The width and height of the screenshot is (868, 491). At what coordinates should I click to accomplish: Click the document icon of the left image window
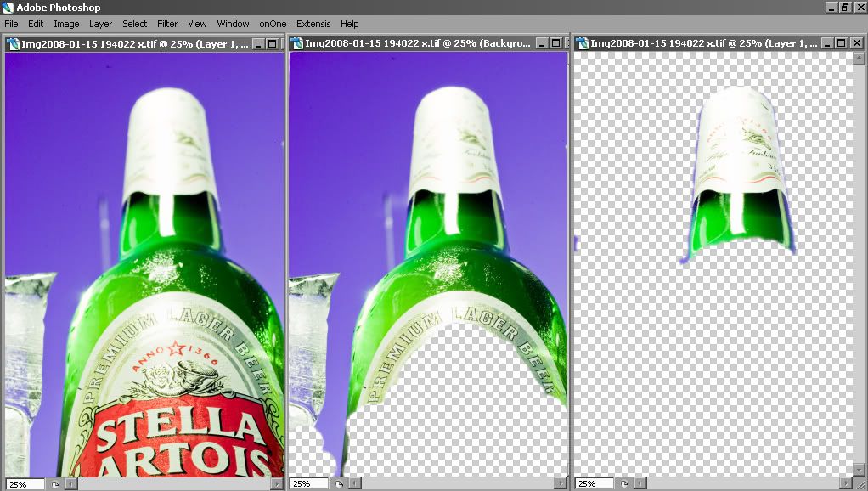pos(13,43)
